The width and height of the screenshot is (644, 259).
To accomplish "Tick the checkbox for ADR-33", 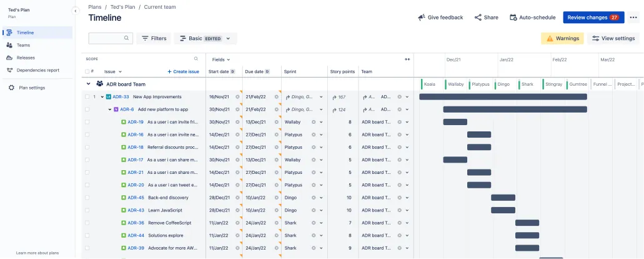I will (x=87, y=97).
